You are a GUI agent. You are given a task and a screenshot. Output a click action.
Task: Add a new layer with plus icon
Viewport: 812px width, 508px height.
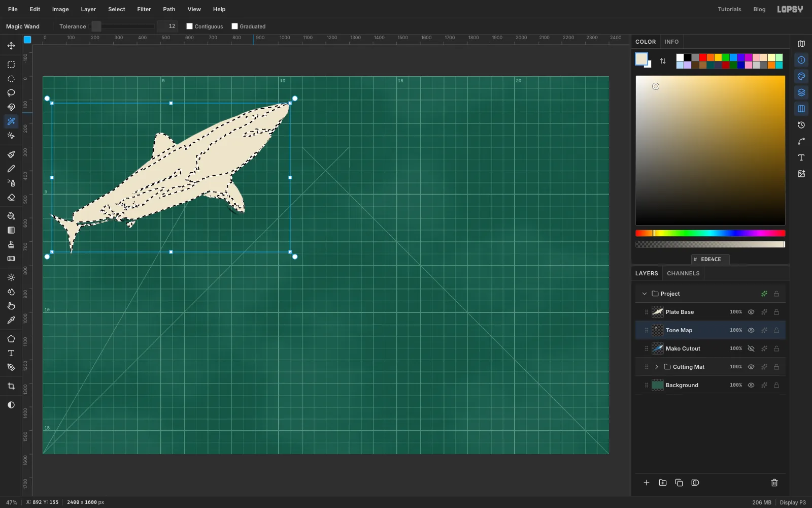pos(647,483)
